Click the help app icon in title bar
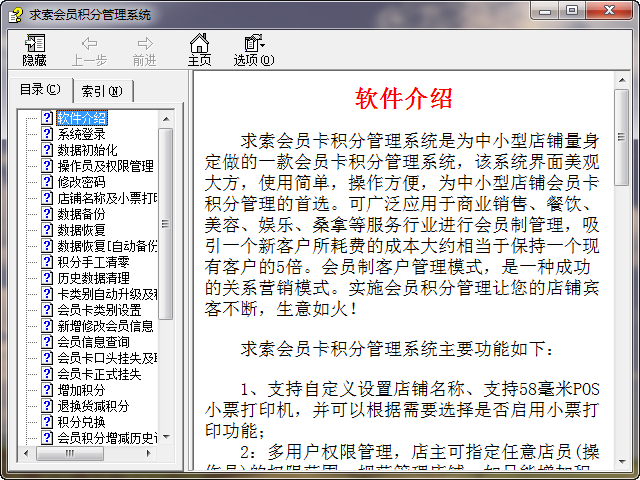Viewport: 640px width, 480px height. pyautogui.click(x=16, y=15)
